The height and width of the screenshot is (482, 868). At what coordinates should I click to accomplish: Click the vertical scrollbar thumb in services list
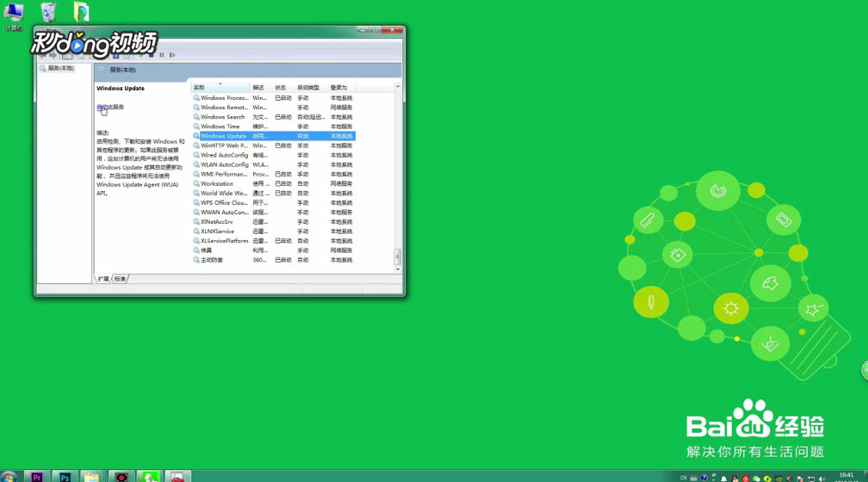pyautogui.click(x=398, y=256)
